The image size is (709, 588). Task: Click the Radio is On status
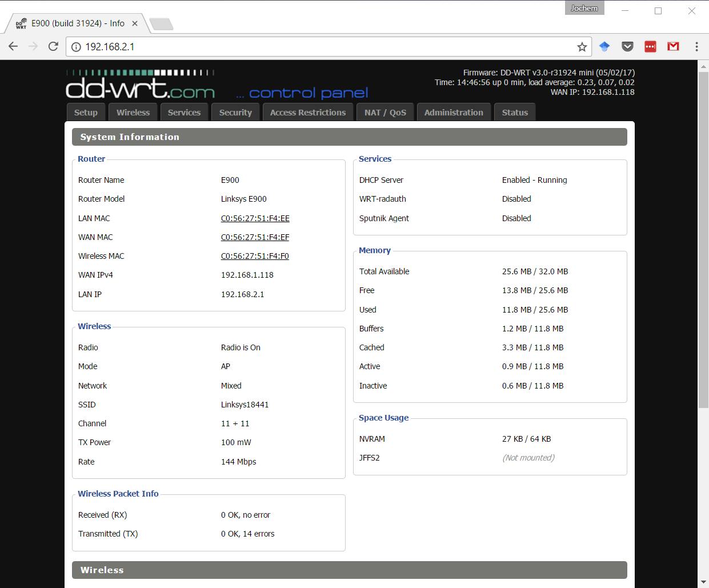[241, 347]
